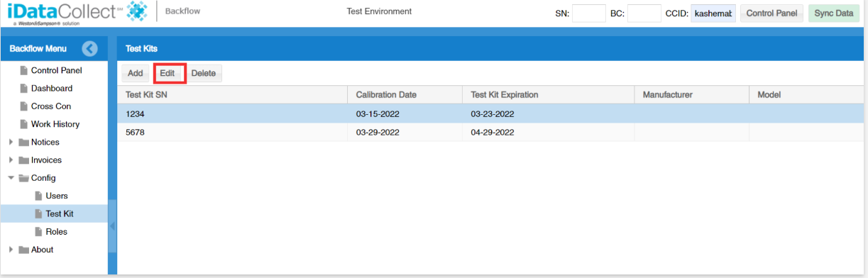Open the Work History menu item
This screenshot has width=868, height=278.
55,124
